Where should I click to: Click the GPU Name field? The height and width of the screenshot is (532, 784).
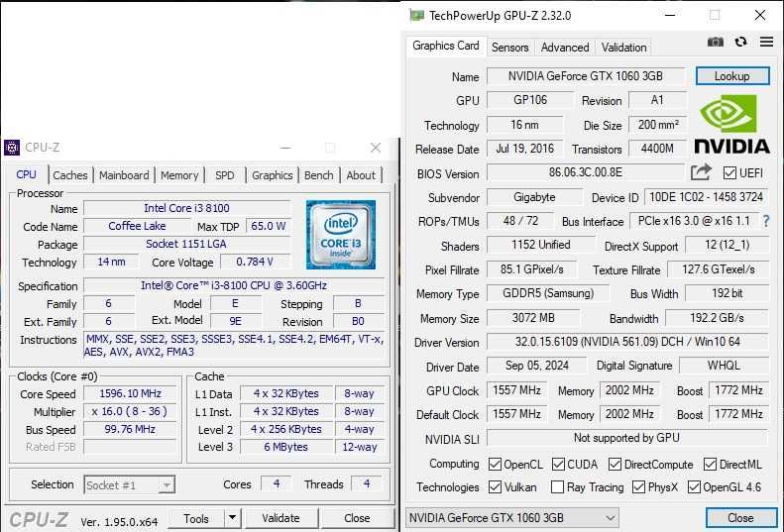(586, 76)
